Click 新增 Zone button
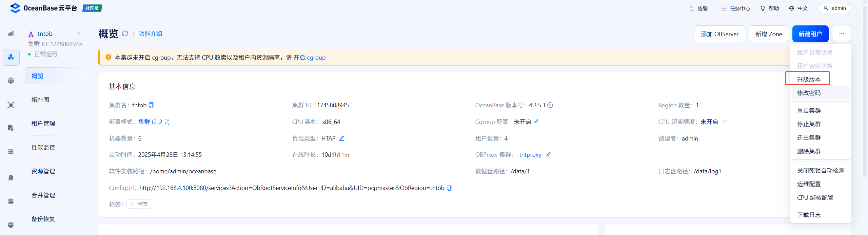 point(769,34)
